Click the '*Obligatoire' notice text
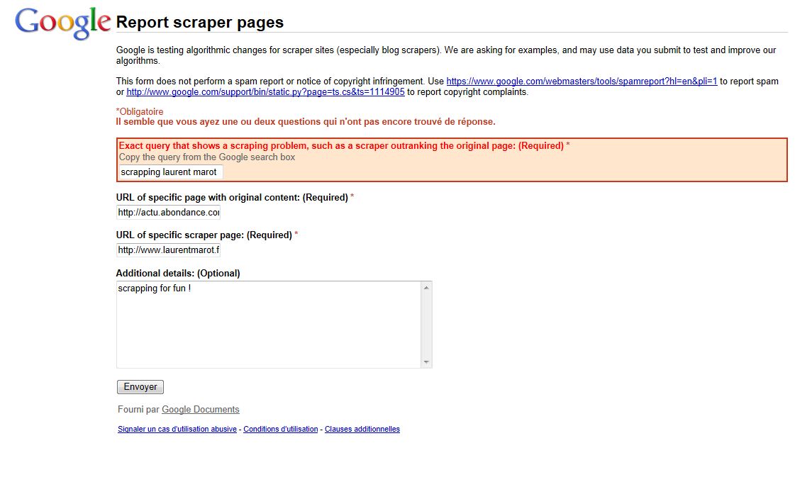Screen dimensions: 812x504 (140, 112)
